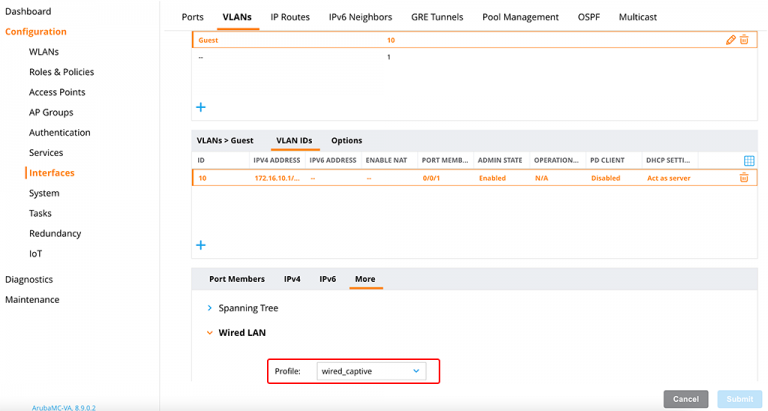Click the VLANs > Guest breadcrumb
This screenshot has width=768, height=411.
[x=225, y=141]
